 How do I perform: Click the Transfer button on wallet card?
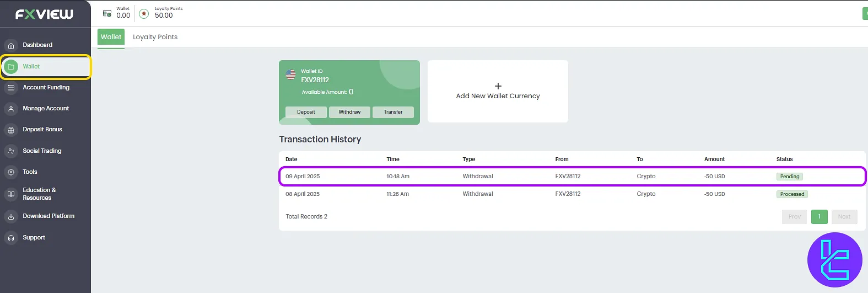[x=393, y=112]
